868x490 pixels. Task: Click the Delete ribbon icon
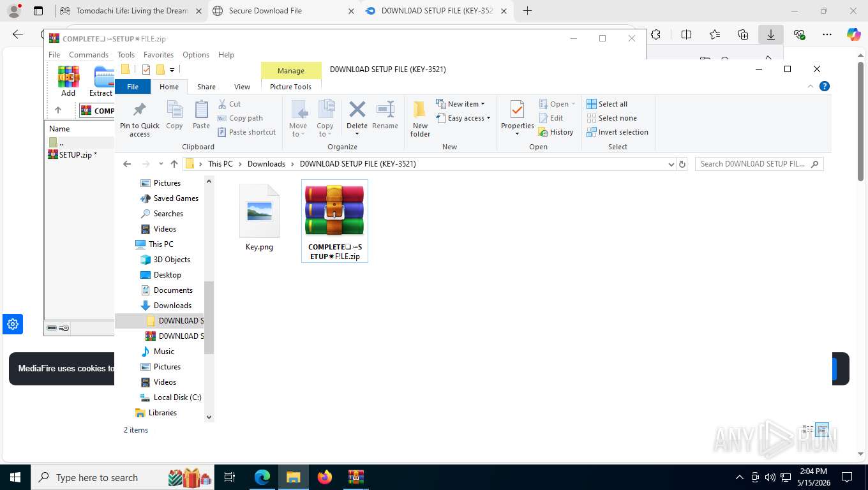click(x=357, y=119)
